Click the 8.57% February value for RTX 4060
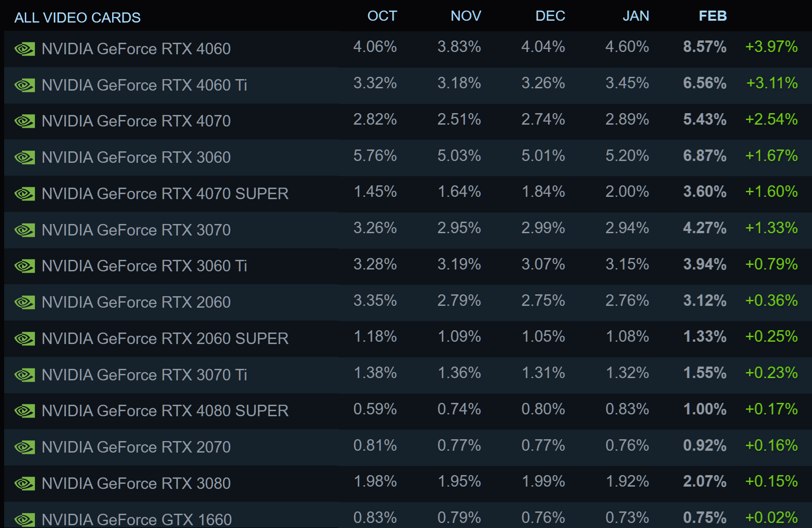Viewport: 812px width, 528px height. pyautogui.click(x=704, y=47)
